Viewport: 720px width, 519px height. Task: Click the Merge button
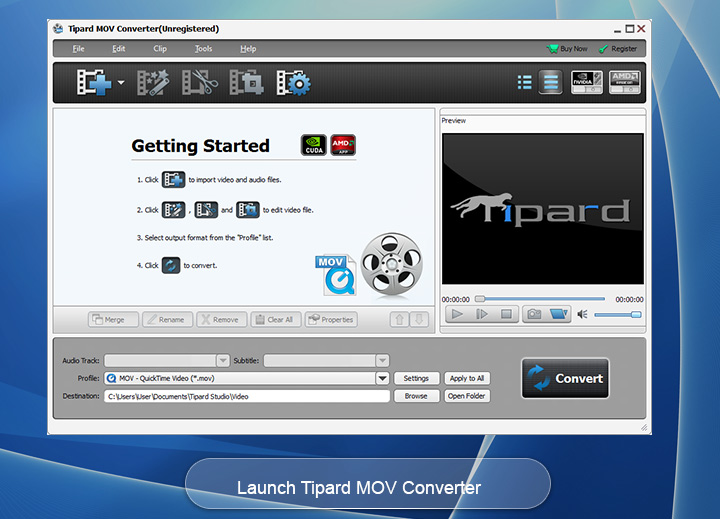coord(113,319)
